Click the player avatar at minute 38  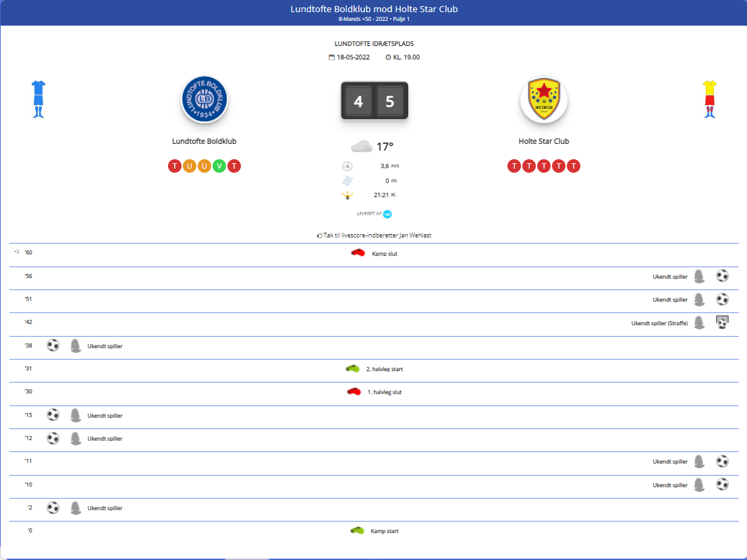75,346
